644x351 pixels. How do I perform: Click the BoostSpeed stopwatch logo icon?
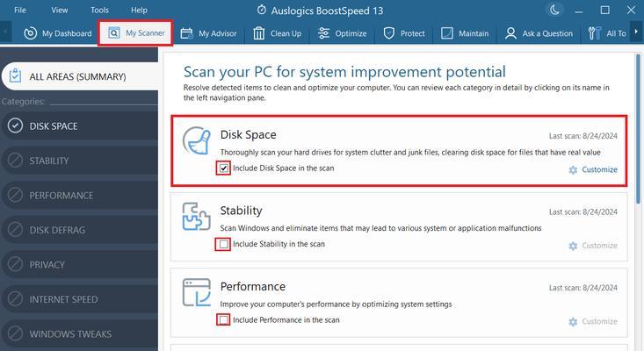261,11
